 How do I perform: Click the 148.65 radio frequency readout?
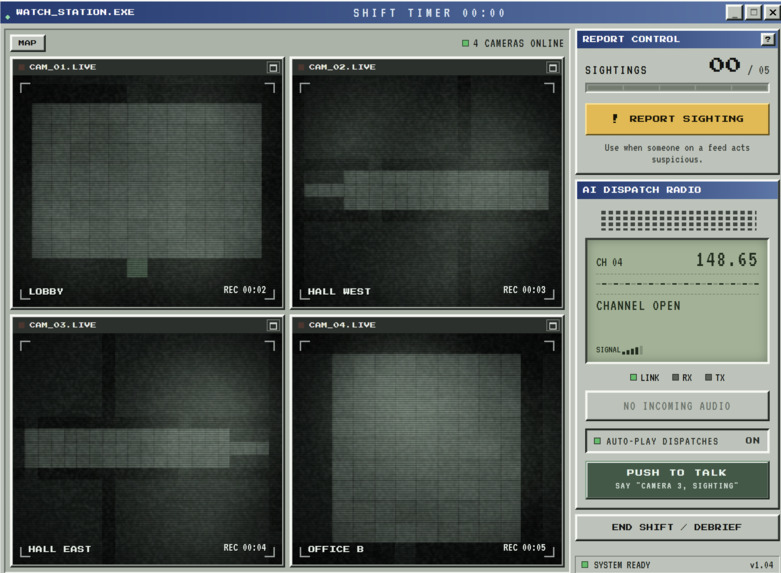click(726, 260)
